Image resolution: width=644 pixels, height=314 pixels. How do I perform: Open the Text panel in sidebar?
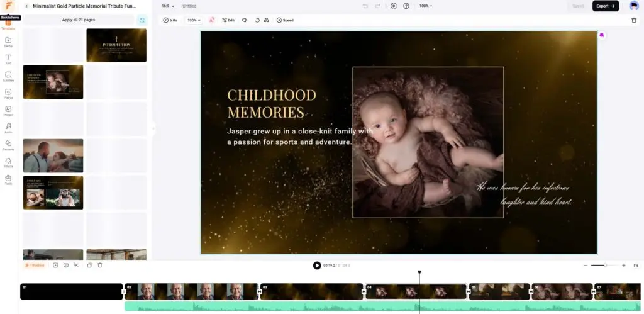point(8,59)
